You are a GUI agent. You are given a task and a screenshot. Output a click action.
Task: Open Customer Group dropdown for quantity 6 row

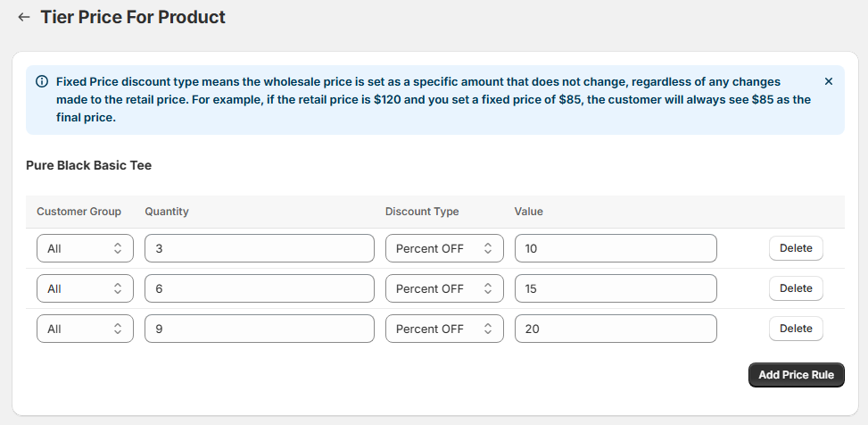click(x=85, y=288)
